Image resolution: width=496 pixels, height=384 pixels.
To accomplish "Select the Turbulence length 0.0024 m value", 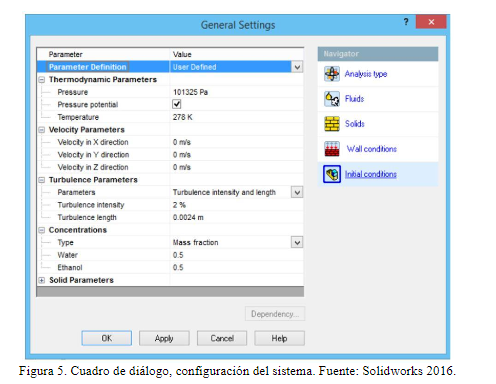I will tap(188, 217).
